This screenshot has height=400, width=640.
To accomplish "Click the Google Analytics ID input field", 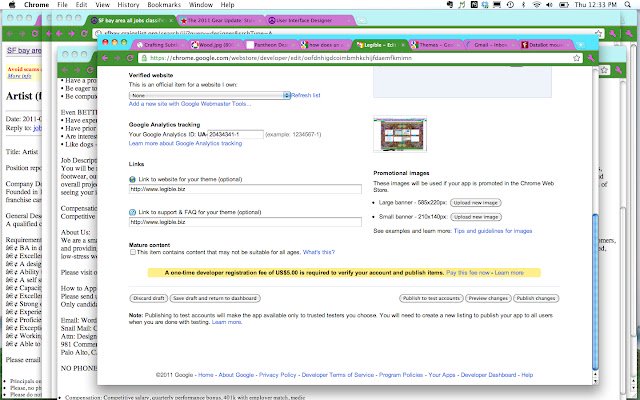I will (236, 134).
